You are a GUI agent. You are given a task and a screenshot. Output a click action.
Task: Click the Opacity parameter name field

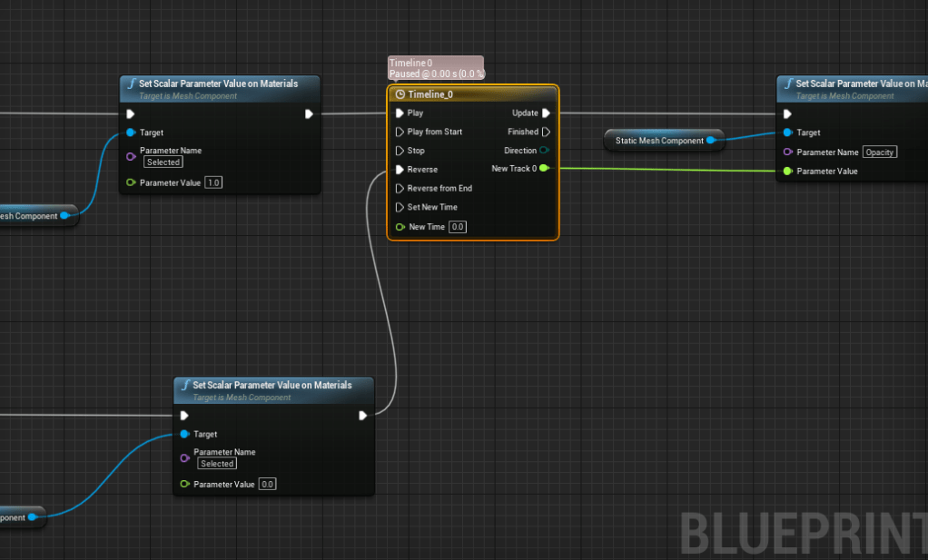click(x=879, y=152)
